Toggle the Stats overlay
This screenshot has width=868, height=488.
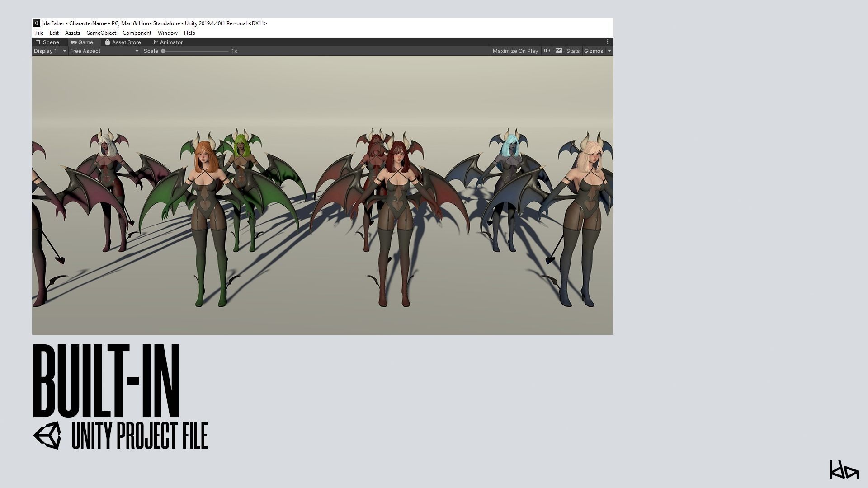pos(573,51)
